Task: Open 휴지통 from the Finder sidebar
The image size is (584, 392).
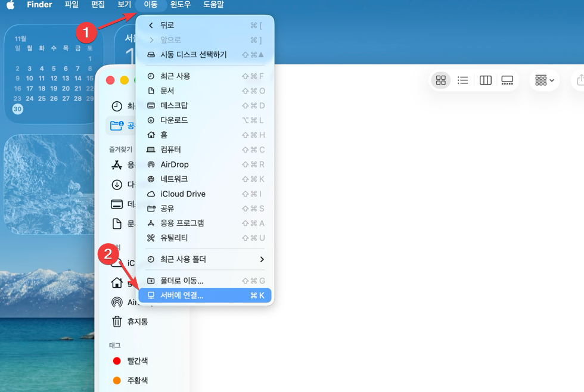Action: pyautogui.click(x=132, y=321)
